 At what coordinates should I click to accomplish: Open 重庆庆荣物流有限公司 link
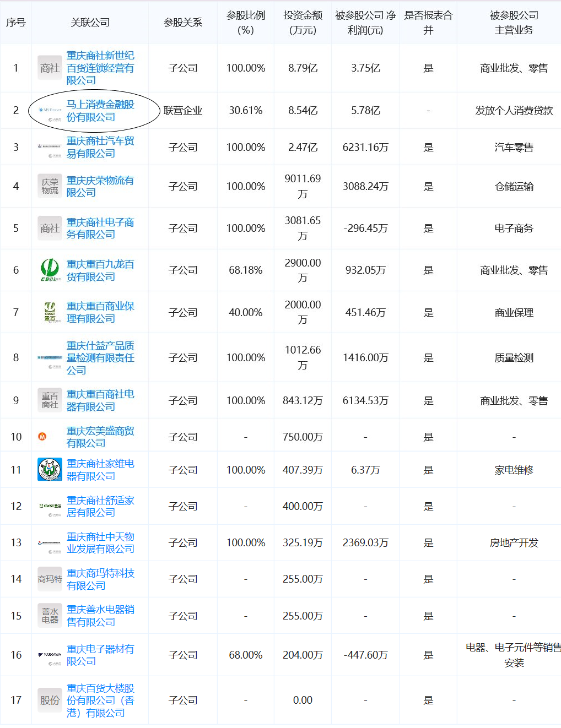pos(100,186)
